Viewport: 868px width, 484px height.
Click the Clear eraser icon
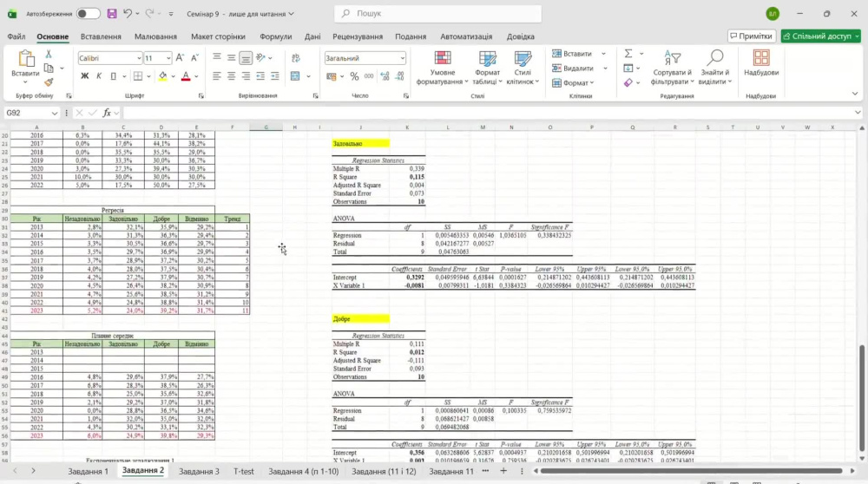point(628,82)
